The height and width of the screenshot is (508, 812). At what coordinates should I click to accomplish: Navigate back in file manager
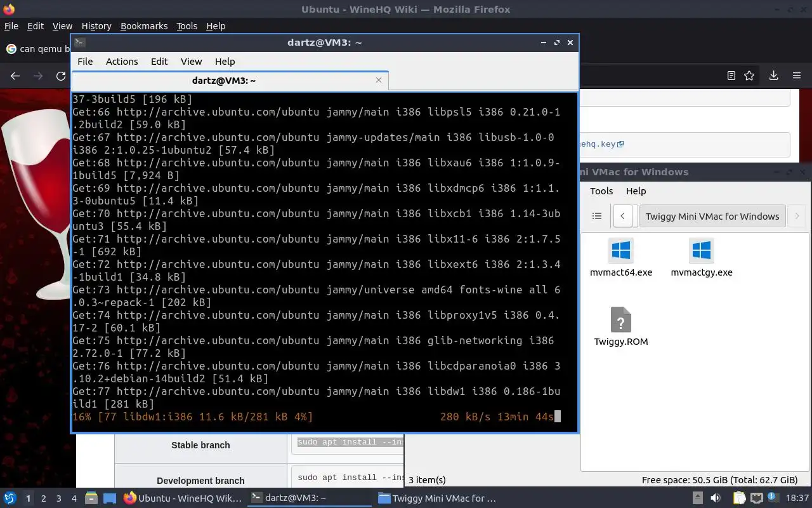tap(623, 216)
